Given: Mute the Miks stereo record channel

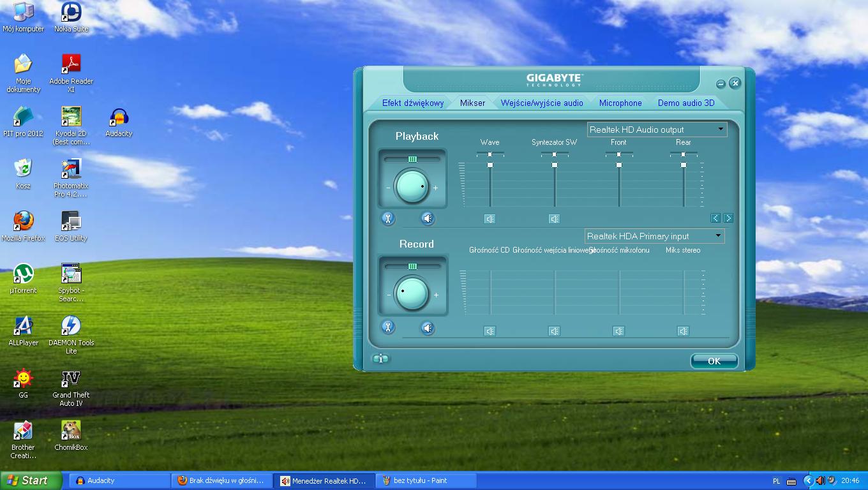Looking at the screenshot, I should pos(683,331).
